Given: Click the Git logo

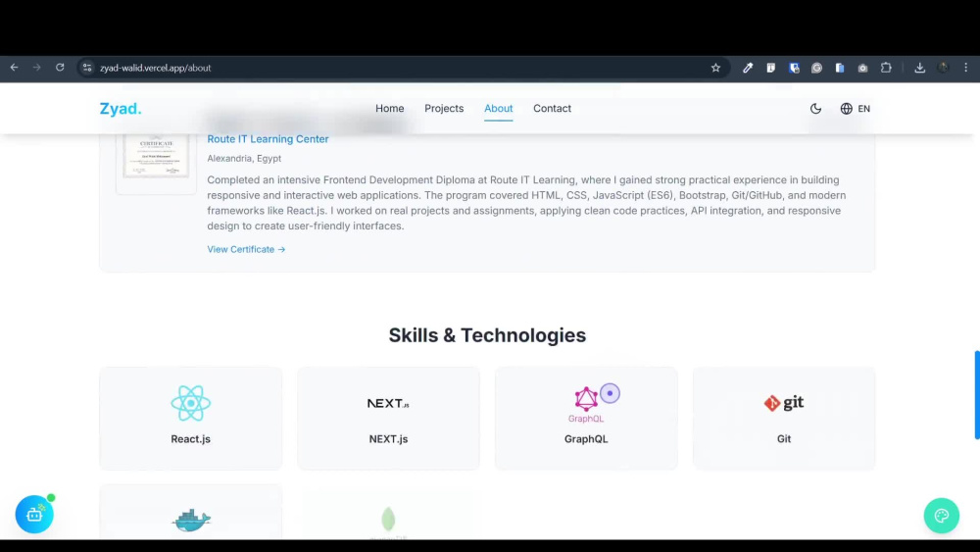Looking at the screenshot, I should pyautogui.click(x=784, y=403).
